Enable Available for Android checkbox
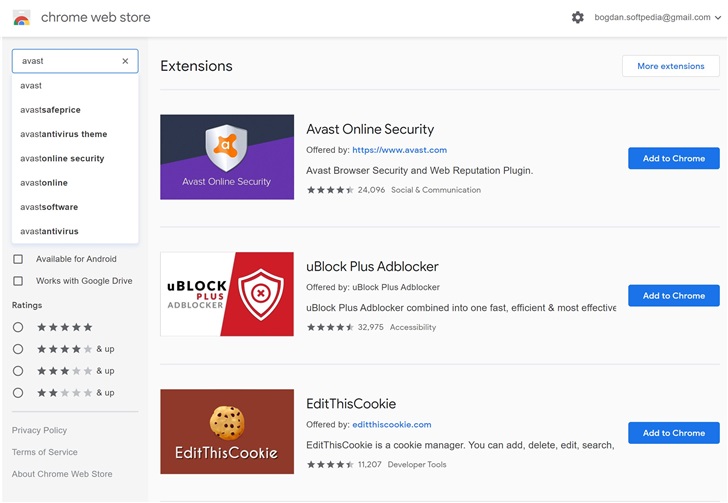This screenshot has height=503, width=728. coord(18,259)
